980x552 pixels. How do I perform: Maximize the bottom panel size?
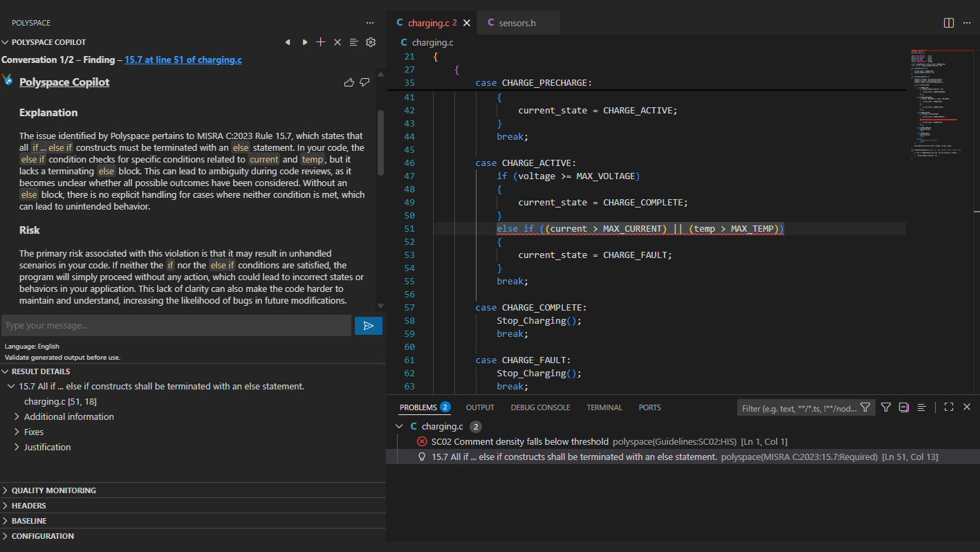coord(949,407)
